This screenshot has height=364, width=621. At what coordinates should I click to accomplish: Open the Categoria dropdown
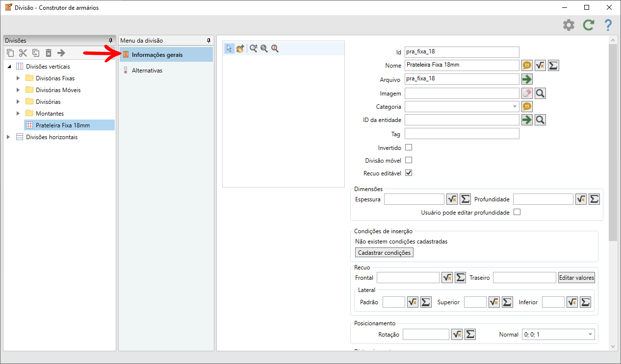(462, 106)
